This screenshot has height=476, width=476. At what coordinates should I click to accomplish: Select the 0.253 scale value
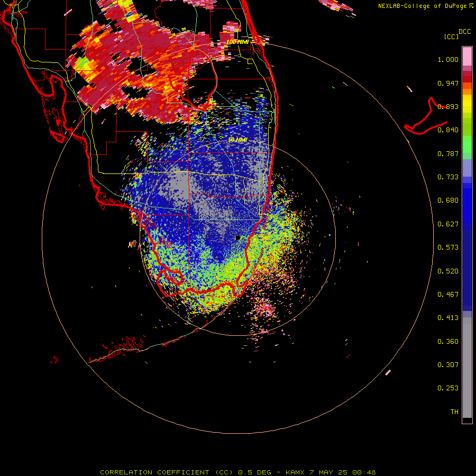point(448,388)
